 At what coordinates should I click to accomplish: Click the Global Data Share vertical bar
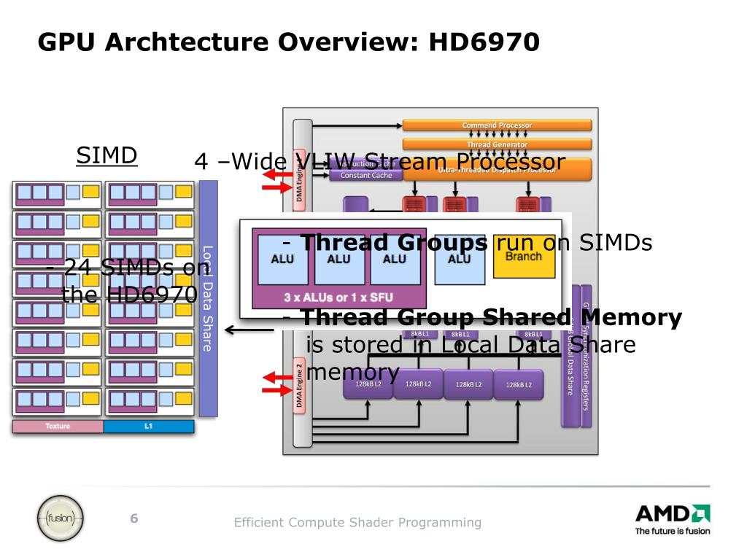[570, 356]
